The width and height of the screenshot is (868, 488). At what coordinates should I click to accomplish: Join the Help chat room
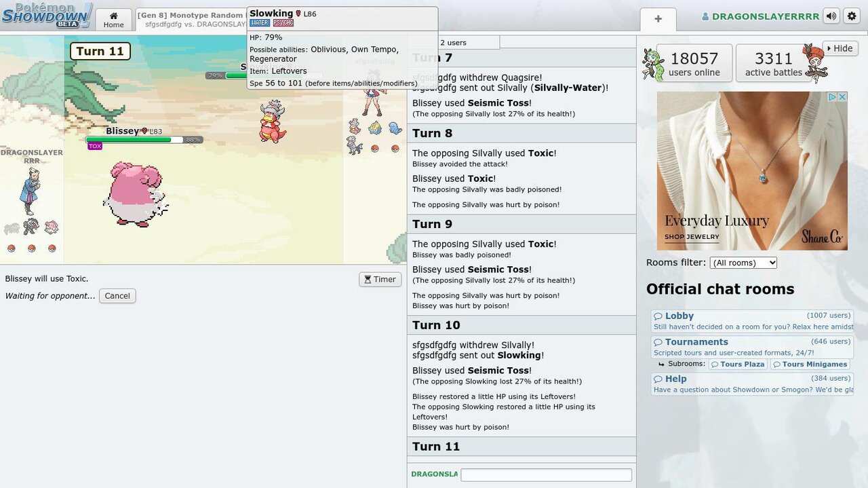coord(752,383)
